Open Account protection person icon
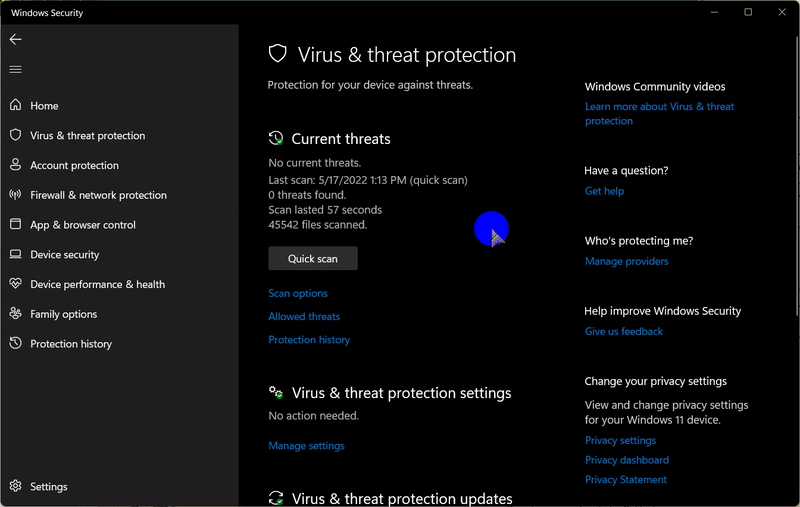Viewport: 800px width, 507px height. coord(15,165)
